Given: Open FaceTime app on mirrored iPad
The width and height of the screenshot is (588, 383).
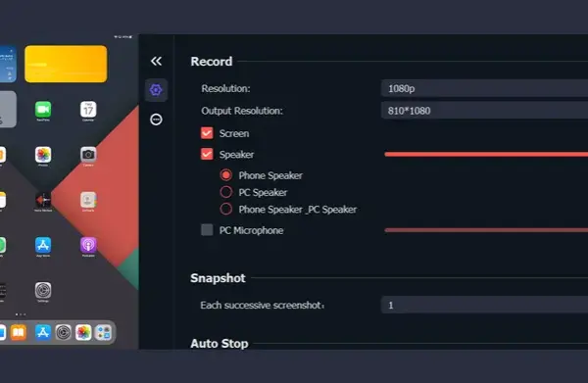Looking at the screenshot, I should coord(43,110).
